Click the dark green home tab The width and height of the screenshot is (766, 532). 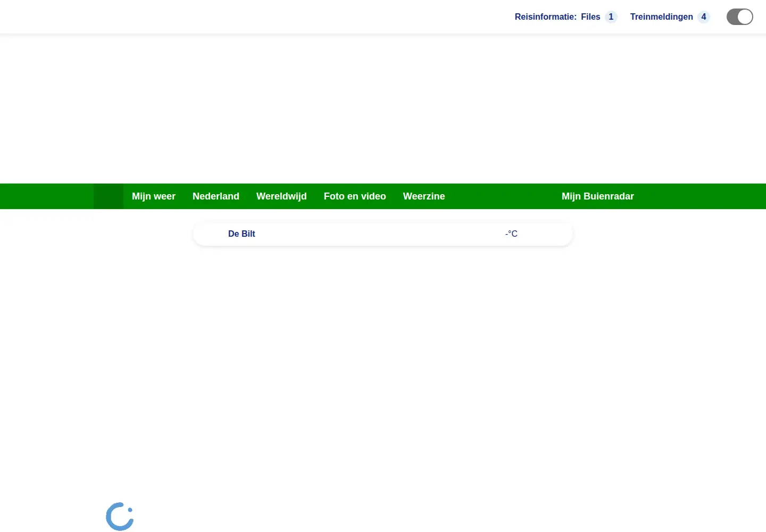point(109,196)
